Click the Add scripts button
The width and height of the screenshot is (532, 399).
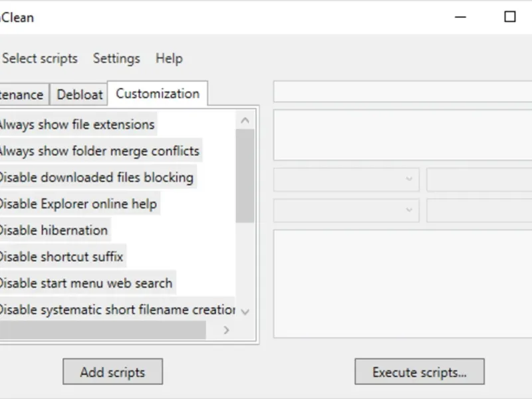(112, 372)
